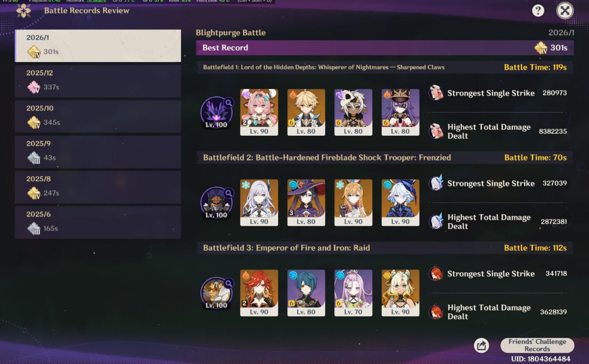Open the 2025/9 record with 43s
This screenshot has height=364, width=589.
pyautogui.click(x=98, y=152)
